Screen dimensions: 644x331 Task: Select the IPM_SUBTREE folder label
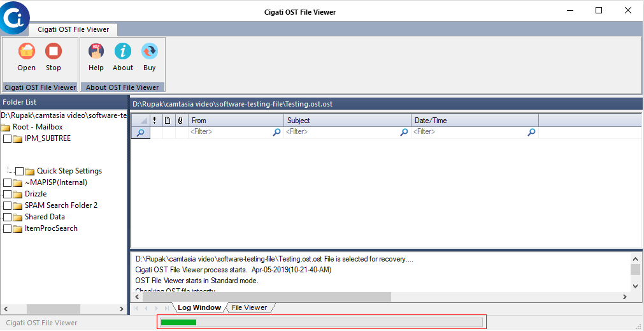pos(48,138)
